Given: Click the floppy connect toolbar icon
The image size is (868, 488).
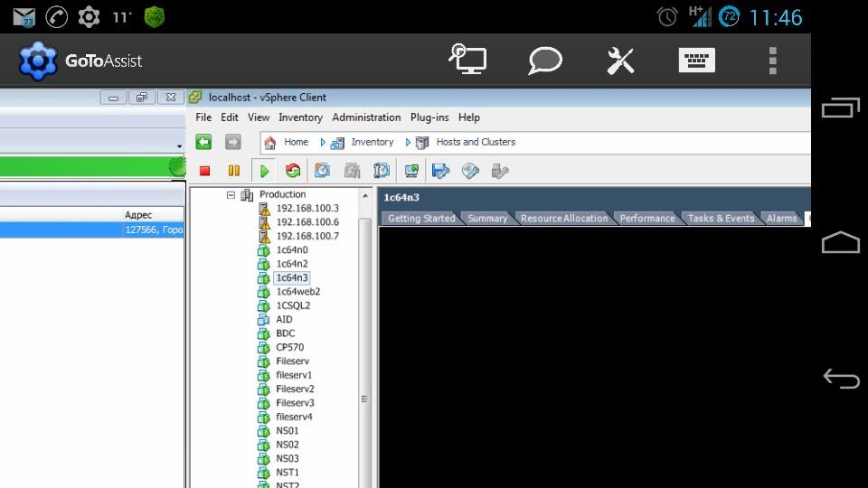Looking at the screenshot, I should [440, 171].
